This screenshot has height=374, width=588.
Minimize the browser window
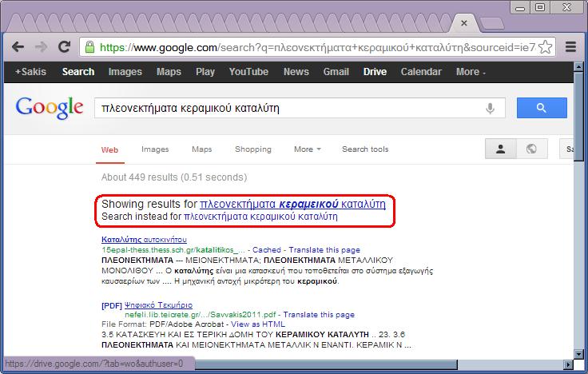pyautogui.click(x=520, y=7)
